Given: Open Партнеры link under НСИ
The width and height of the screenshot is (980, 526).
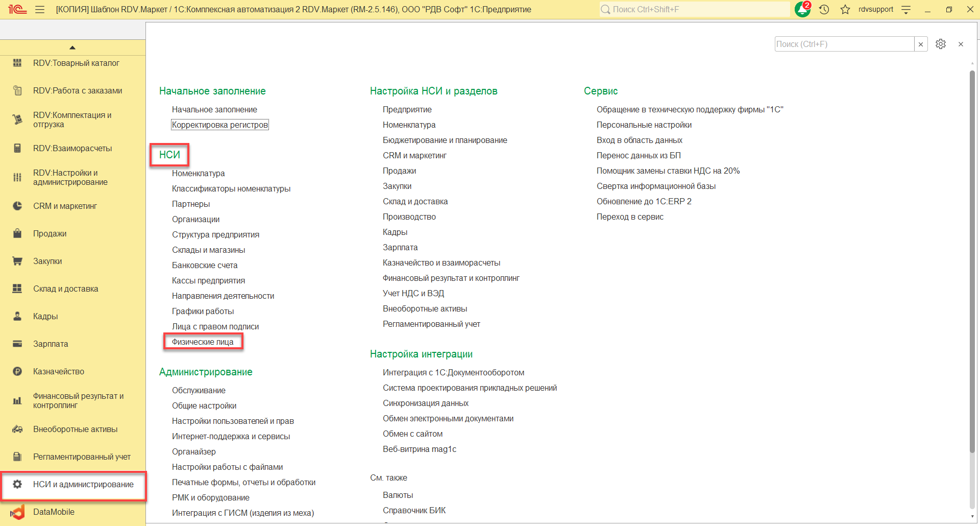Looking at the screenshot, I should 191,204.
